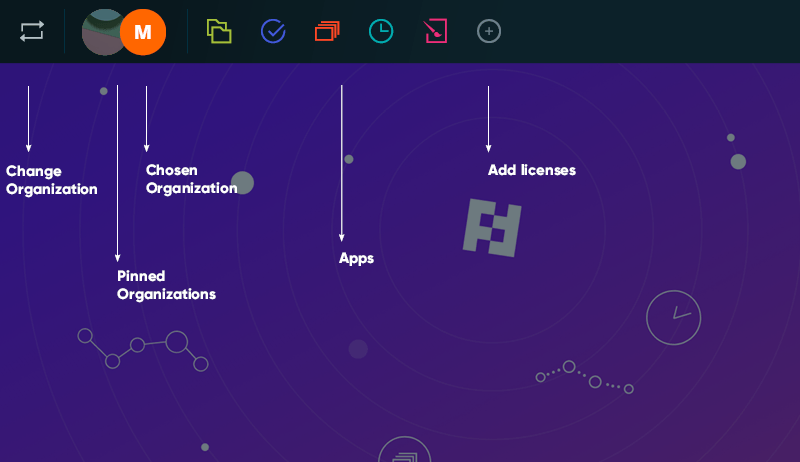The height and width of the screenshot is (462, 800).
Task: Open the pink paintbrush page app icon
Action: click(436, 31)
